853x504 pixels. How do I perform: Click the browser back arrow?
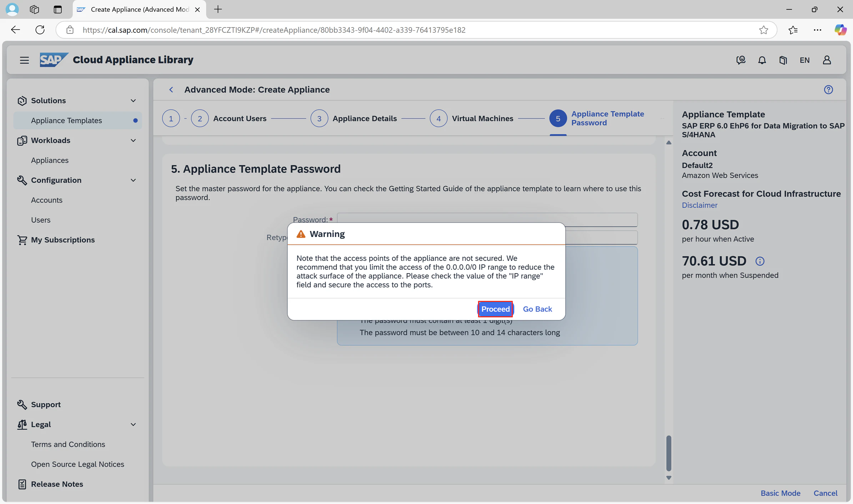point(15,30)
